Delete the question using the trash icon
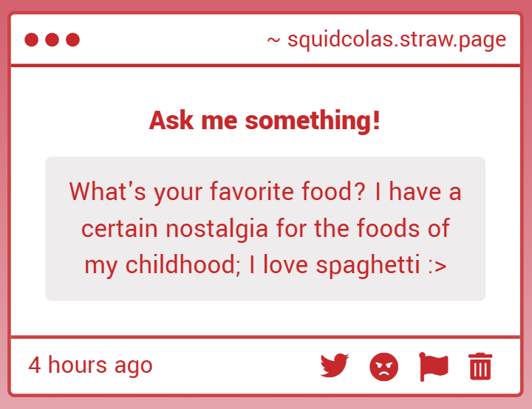The width and height of the screenshot is (532, 409). [480, 366]
